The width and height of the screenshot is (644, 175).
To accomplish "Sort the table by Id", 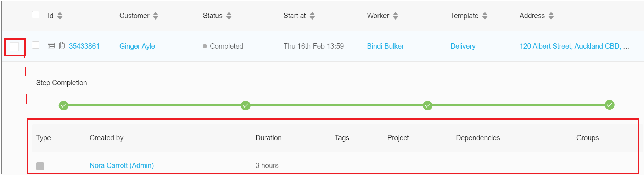I will click(x=60, y=16).
